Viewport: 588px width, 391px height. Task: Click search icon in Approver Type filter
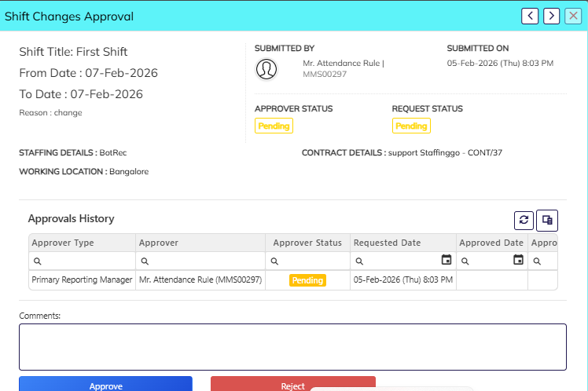click(x=37, y=261)
